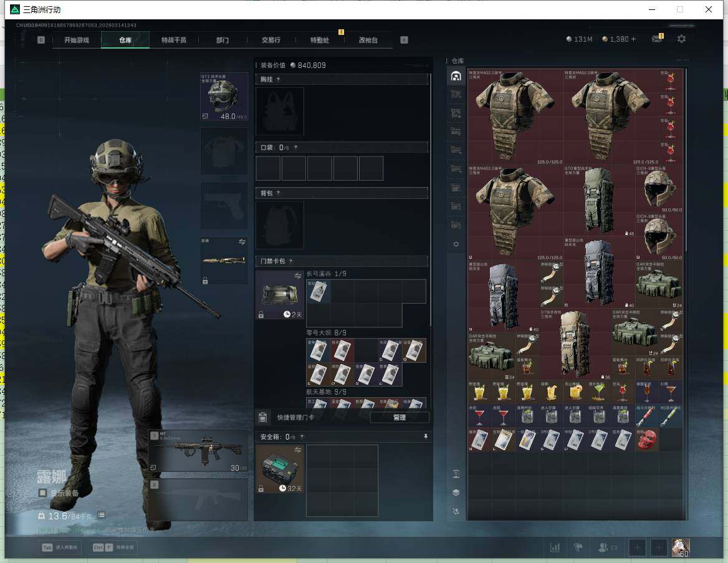Click the flag icon in bottom bar

[578, 547]
